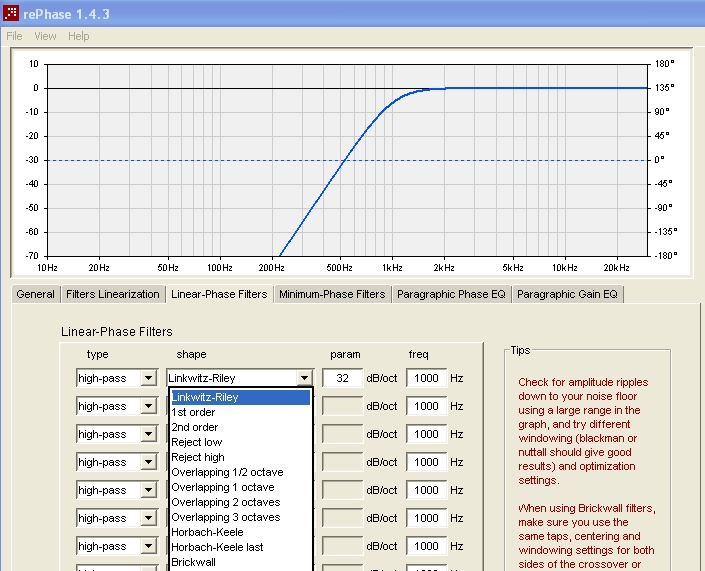Switch to the Minimum-Phase Filters tab
Viewport: 705px width, 571px height.
pyautogui.click(x=332, y=294)
